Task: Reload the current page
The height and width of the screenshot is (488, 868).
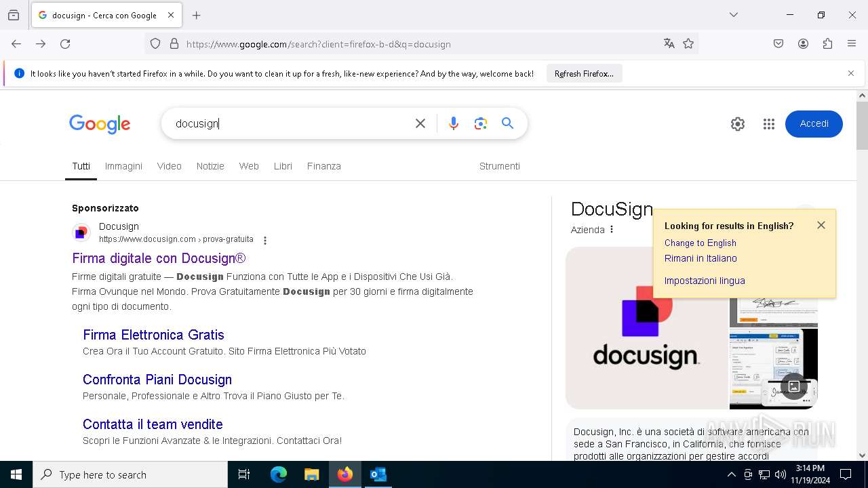Action: (65, 44)
